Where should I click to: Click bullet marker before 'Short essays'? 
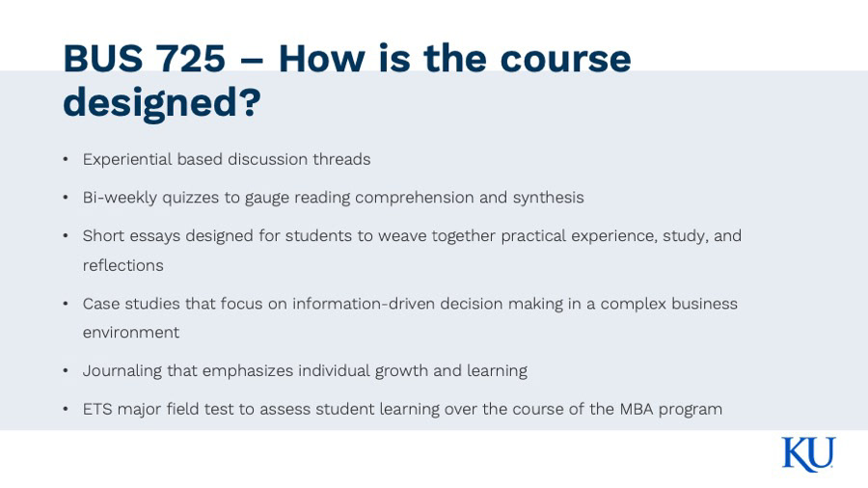[x=66, y=236]
